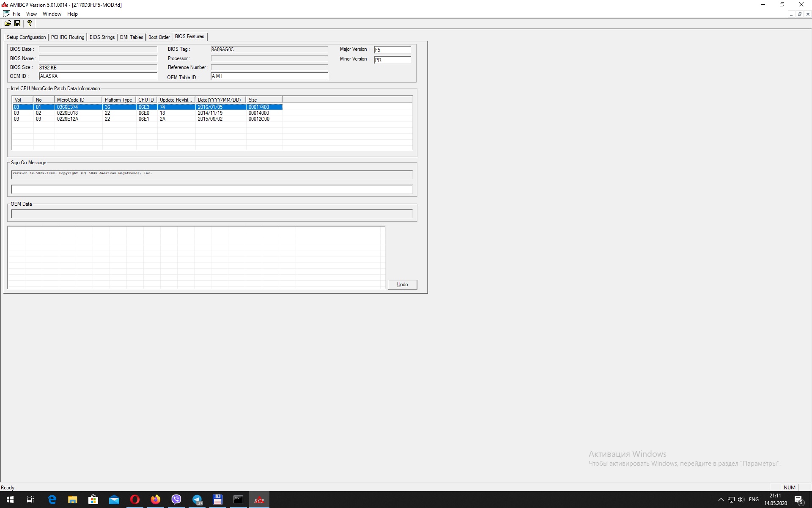Click the AMIBCP icon in the taskbar
The height and width of the screenshot is (508, 812).
pos(259,500)
